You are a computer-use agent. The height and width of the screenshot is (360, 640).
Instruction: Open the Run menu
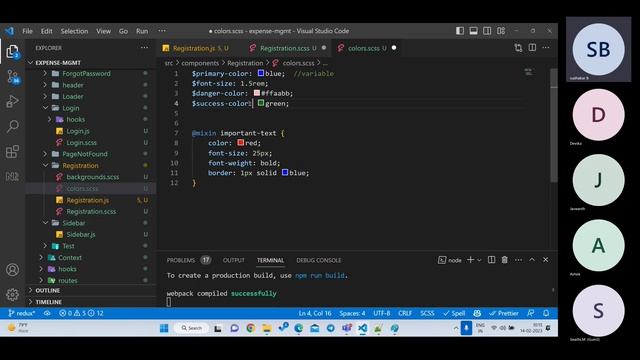tap(142, 31)
